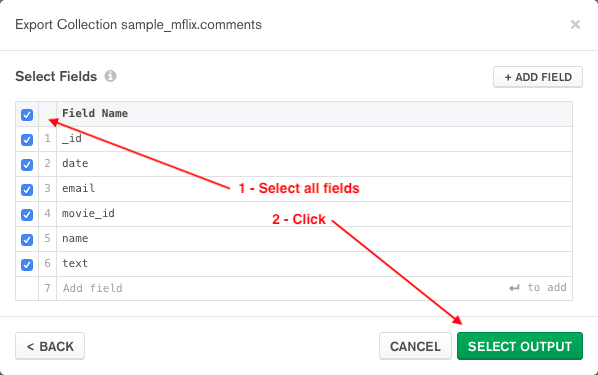
Task: Toggle the select-all fields checkbox in header
Action: pos(27,114)
